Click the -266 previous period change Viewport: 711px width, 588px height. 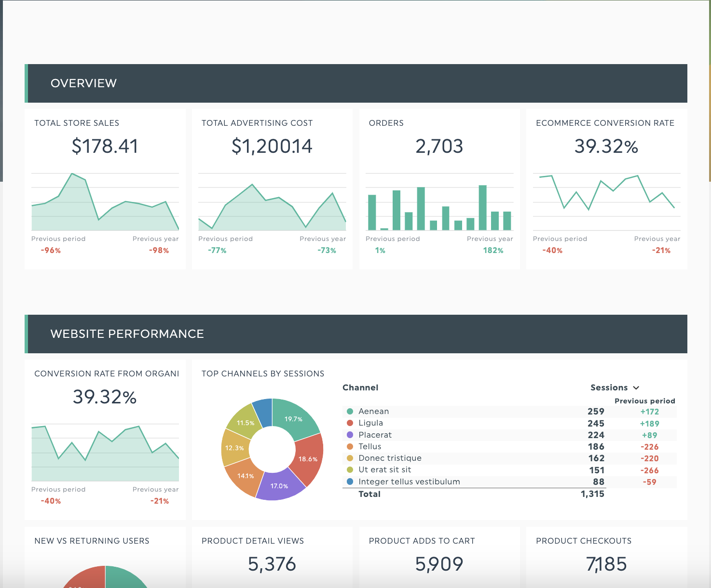click(650, 470)
